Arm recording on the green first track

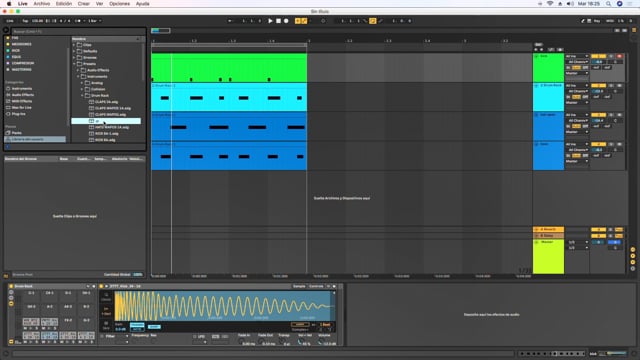point(619,56)
